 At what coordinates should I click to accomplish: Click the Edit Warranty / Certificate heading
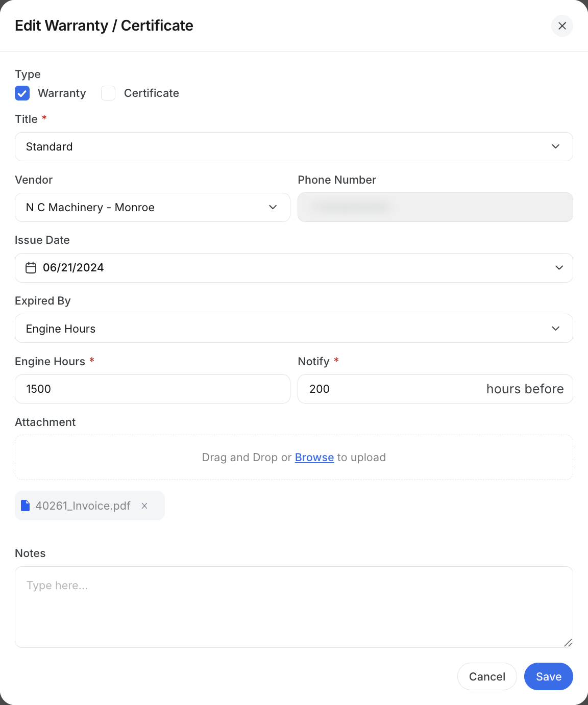coord(104,26)
